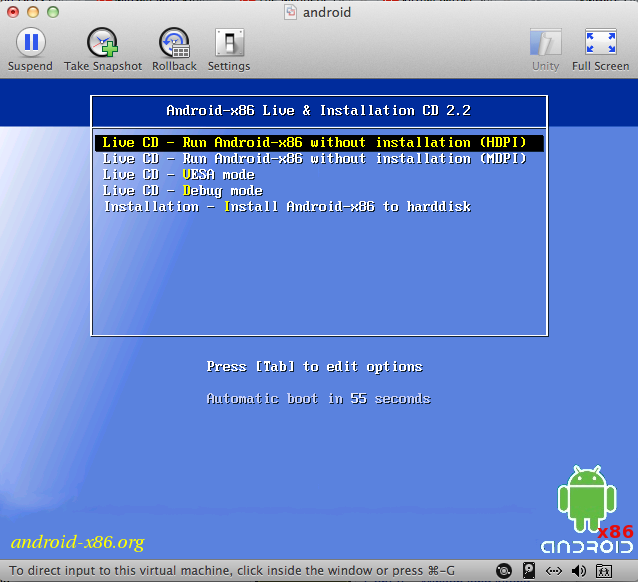Zoom the android VM window
Screen dimensions: 638x582
(53, 12)
